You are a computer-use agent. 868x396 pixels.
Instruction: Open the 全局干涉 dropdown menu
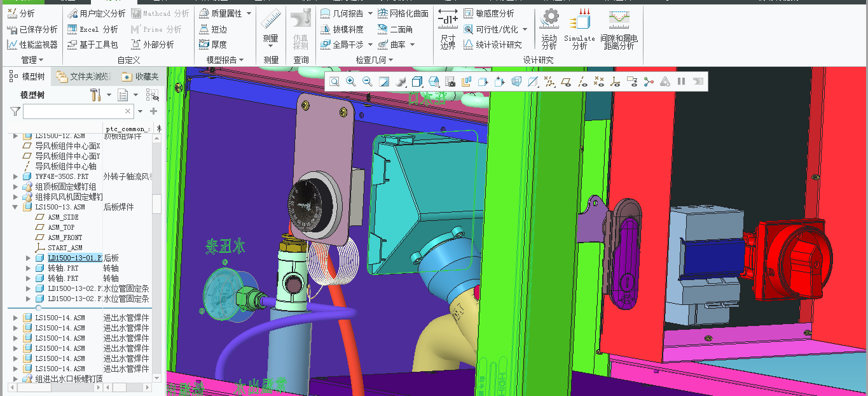370,45
